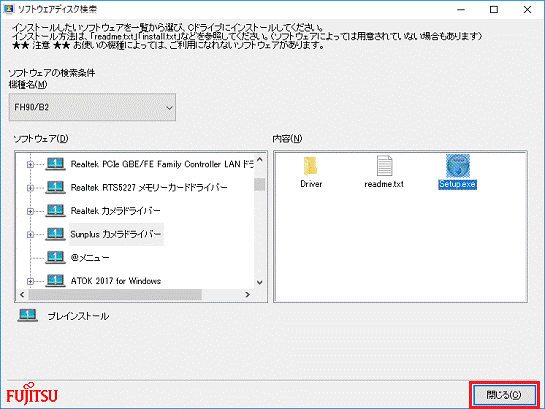Minimize the ソフトウェアディスク検索 window
545x409 pixels.
click(461, 9)
